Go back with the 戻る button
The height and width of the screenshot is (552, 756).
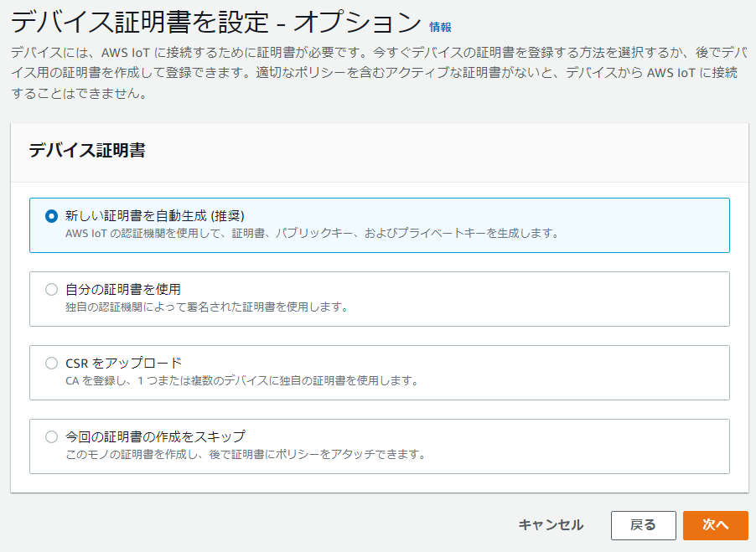coord(643,524)
